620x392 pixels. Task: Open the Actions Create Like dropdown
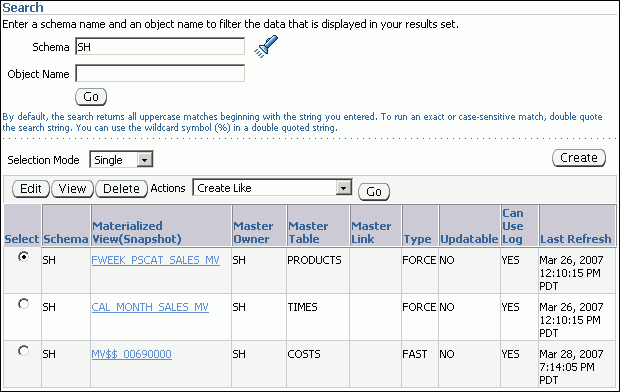click(x=272, y=188)
